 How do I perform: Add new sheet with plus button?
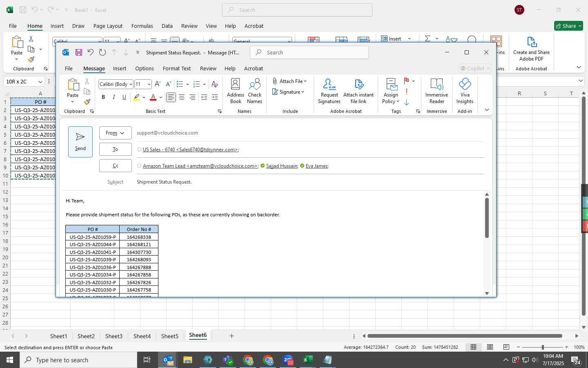click(x=232, y=336)
